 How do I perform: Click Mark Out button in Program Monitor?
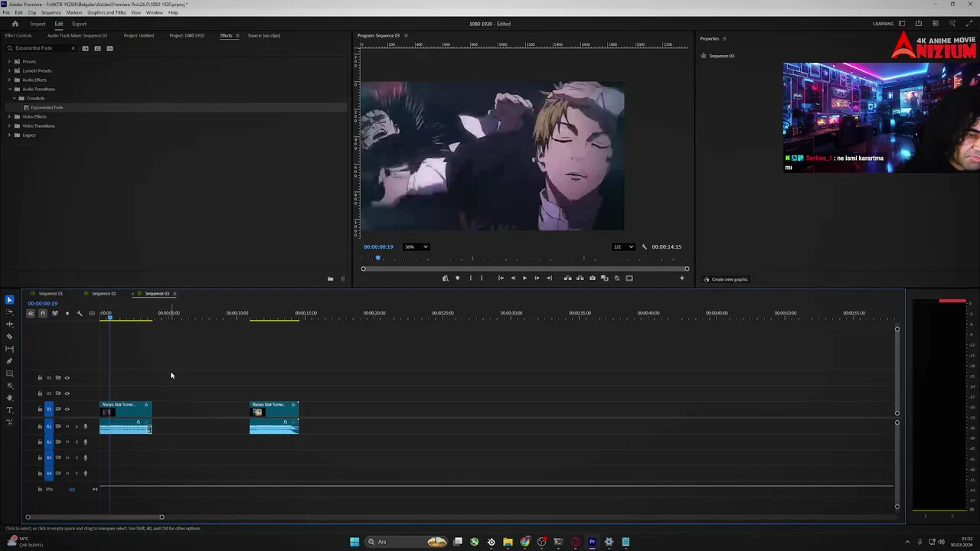tap(481, 278)
